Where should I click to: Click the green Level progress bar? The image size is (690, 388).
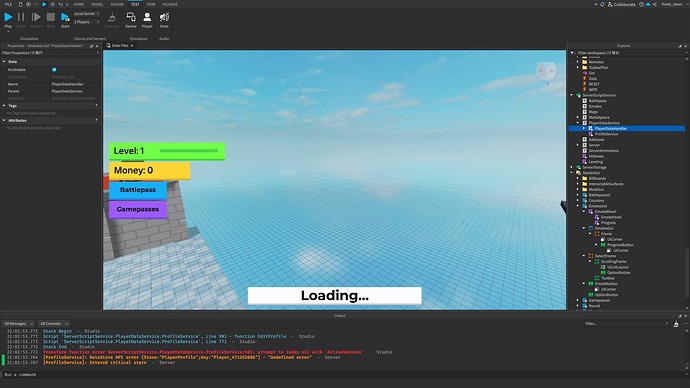point(189,151)
